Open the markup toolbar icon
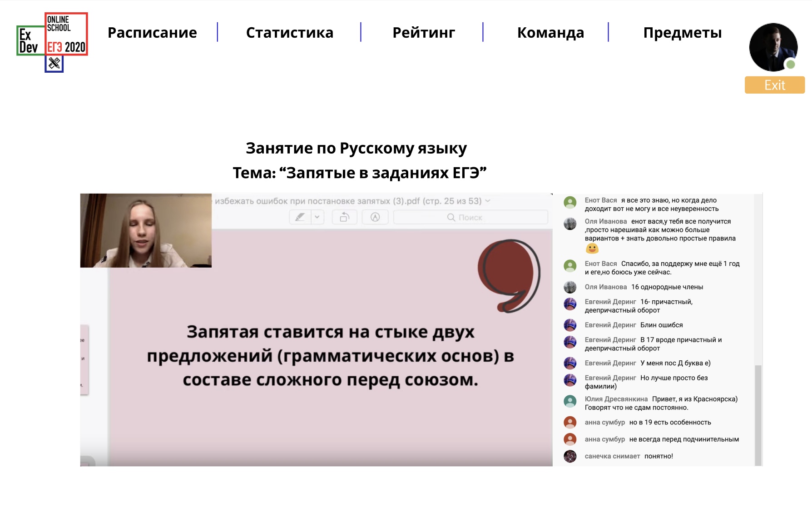Viewport: 812px width, 508px height. coord(375,217)
